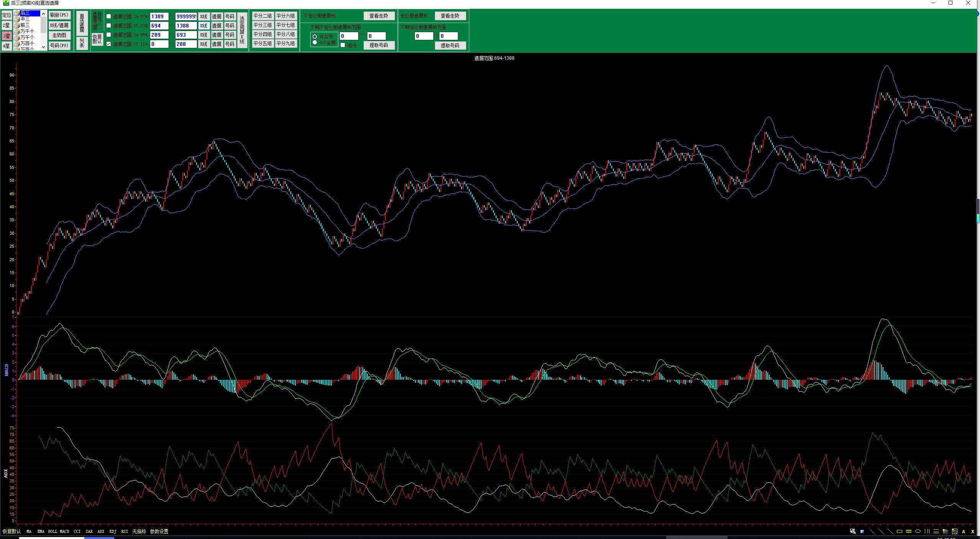980x539 pixels.
Task: Switch indicator to BOLL
Action: coord(52,531)
